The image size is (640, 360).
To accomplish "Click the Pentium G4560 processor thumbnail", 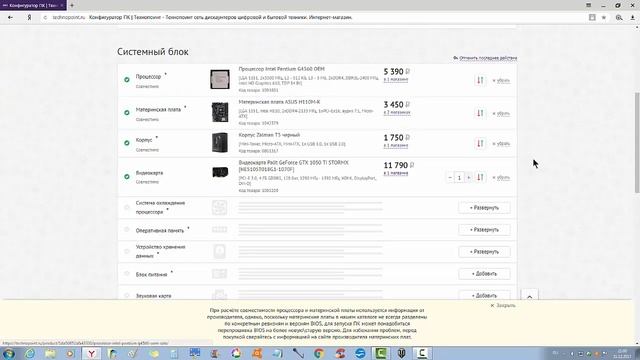I will click(220, 79).
